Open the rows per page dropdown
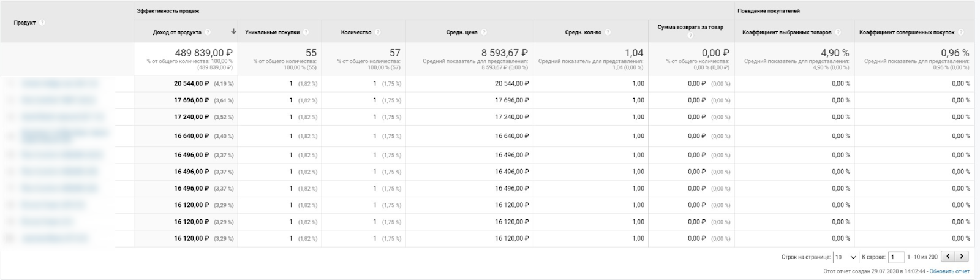Screen dimensions: 980x280 pos(846,257)
